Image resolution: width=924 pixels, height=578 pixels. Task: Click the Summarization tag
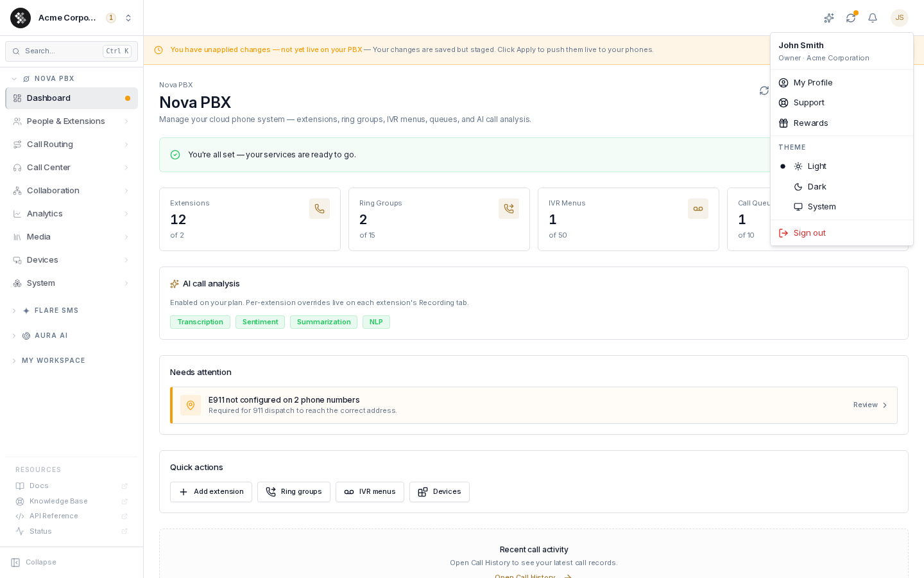click(323, 322)
